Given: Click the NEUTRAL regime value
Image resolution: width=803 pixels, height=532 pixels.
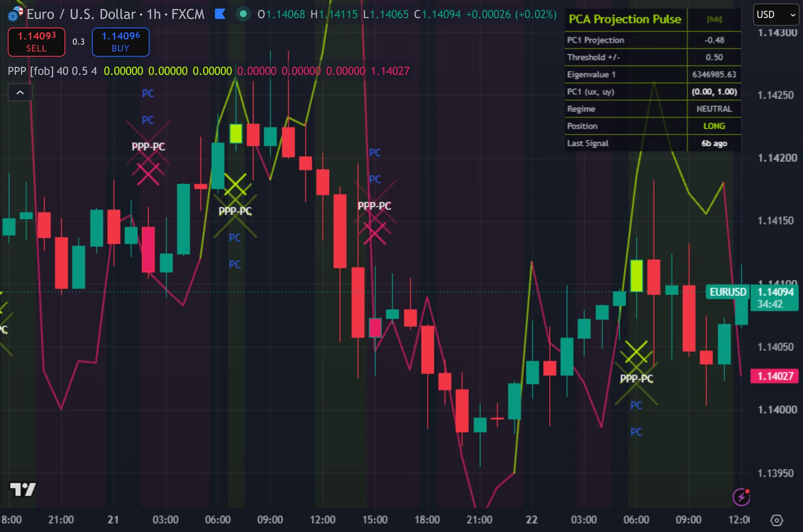Looking at the screenshot, I should [714, 109].
